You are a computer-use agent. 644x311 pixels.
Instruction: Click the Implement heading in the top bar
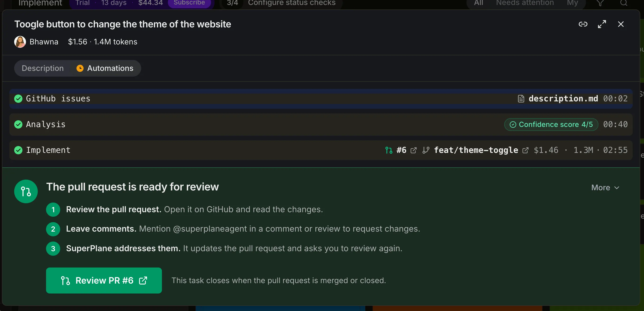click(40, 3)
